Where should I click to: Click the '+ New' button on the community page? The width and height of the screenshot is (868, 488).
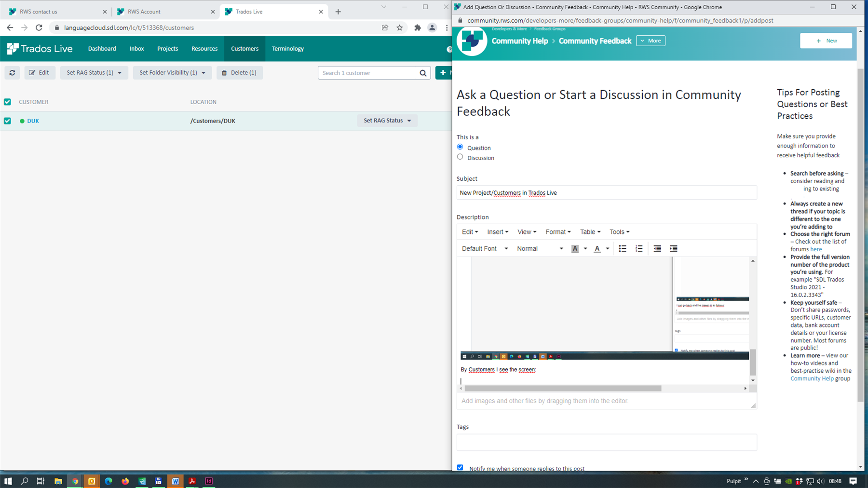pyautogui.click(x=826, y=41)
